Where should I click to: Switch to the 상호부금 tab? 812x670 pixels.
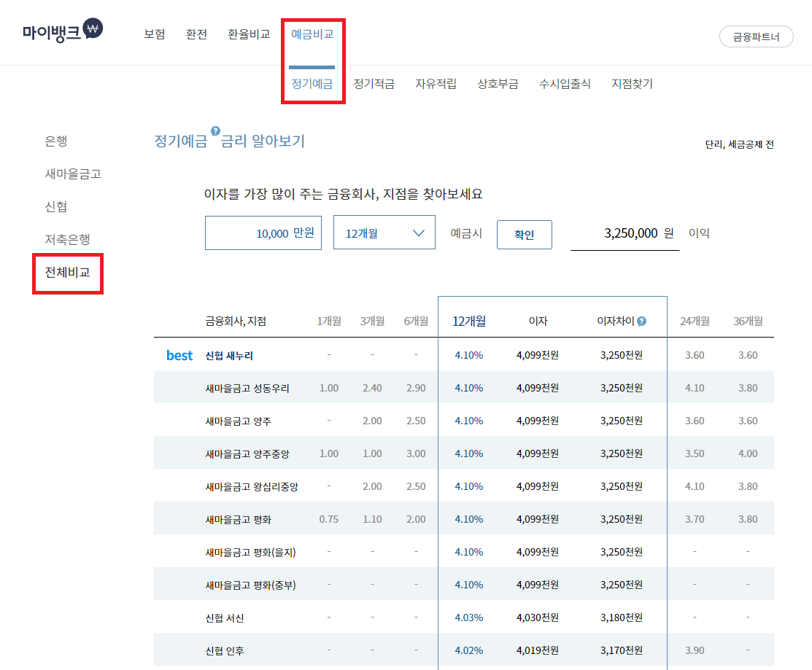pyautogui.click(x=498, y=84)
